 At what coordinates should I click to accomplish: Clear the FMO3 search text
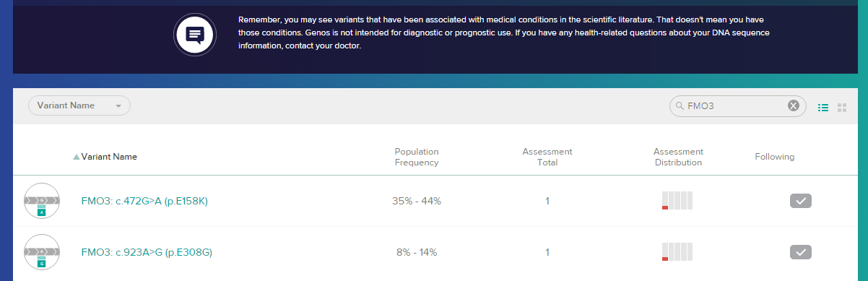793,106
